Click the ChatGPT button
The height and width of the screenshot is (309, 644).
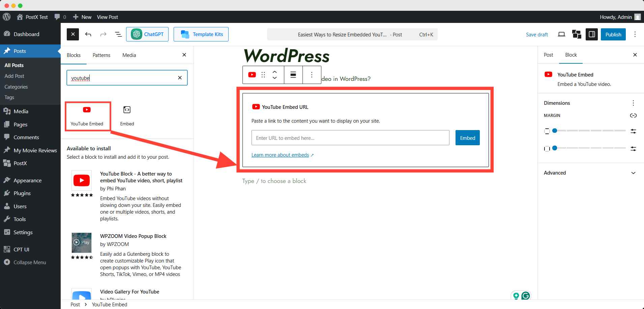click(x=147, y=34)
